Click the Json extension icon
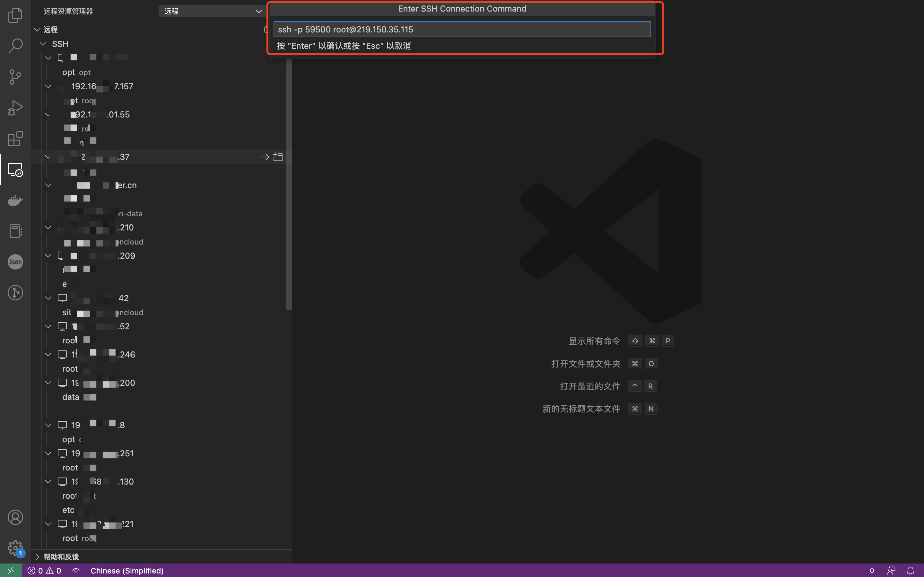Viewport: 924px width, 577px height. click(x=15, y=262)
